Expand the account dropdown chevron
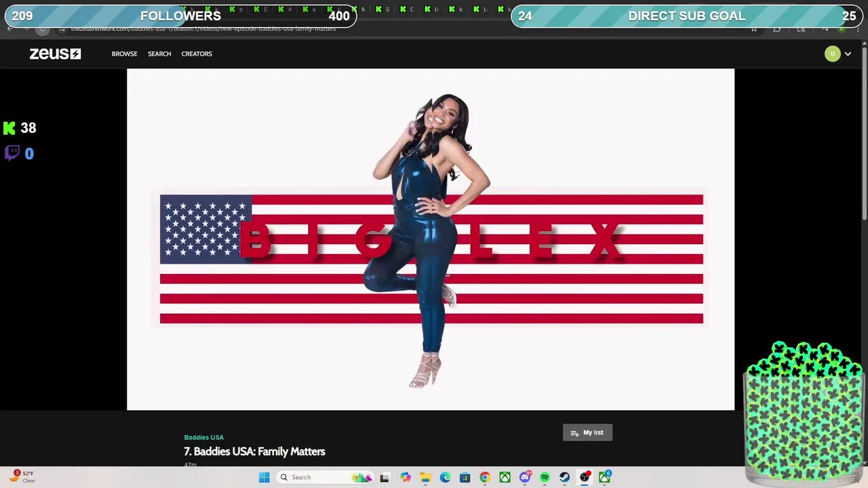 point(848,54)
